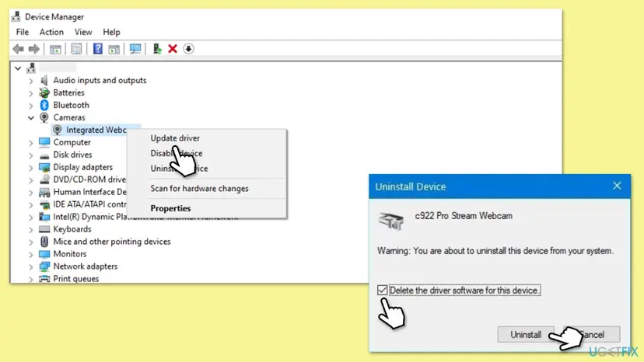Collapse the root computer node
Screen dimensions: 644x362
pyautogui.click(x=18, y=68)
